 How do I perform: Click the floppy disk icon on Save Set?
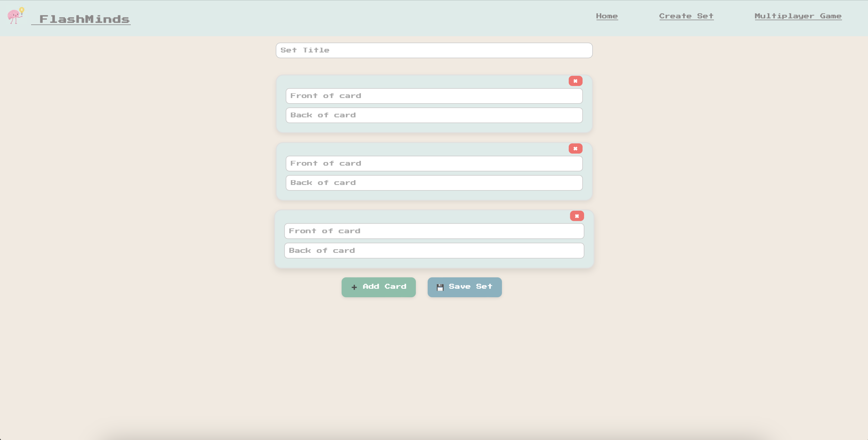440,287
